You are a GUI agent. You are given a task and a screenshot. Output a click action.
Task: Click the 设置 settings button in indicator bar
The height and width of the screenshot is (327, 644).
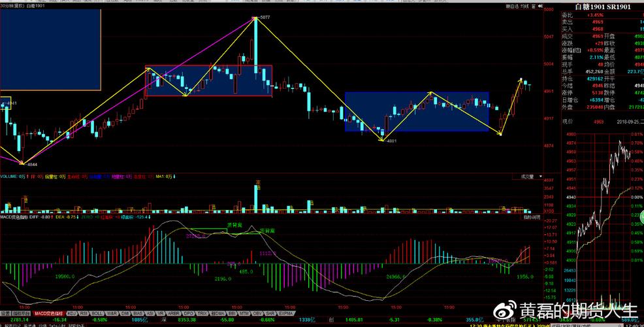(x=6, y=313)
